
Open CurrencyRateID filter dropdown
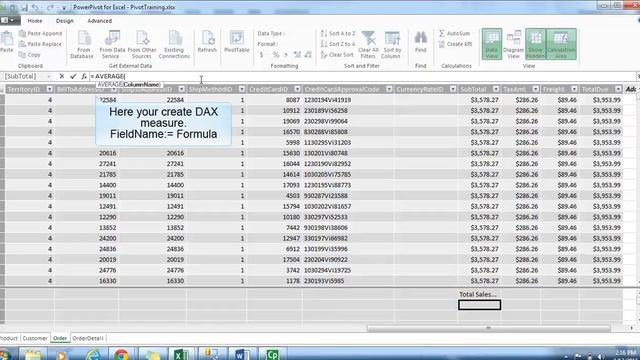pyautogui.click(x=453, y=89)
